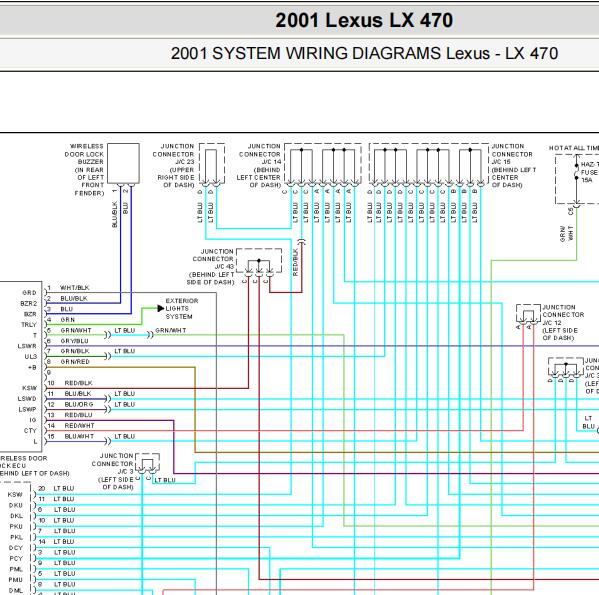Click the "BZR2" terminal label

click(29, 303)
